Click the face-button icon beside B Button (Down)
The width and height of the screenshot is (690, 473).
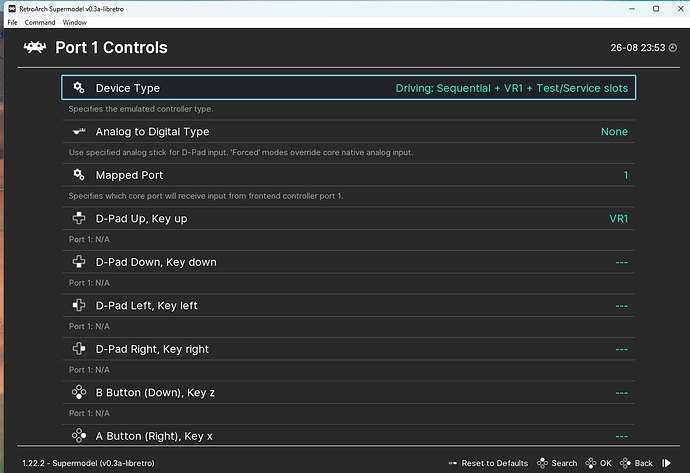pyautogui.click(x=79, y=392)
